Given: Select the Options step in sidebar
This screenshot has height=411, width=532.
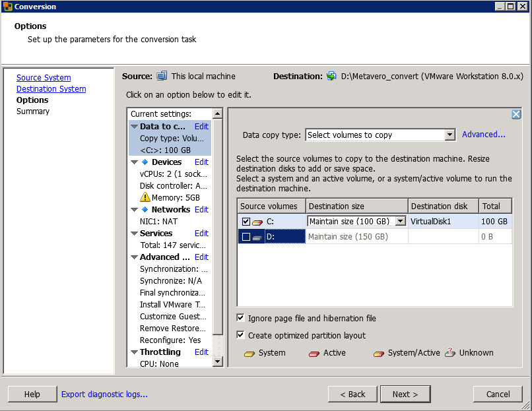Looking at the screenshot, I should point(32,100).
